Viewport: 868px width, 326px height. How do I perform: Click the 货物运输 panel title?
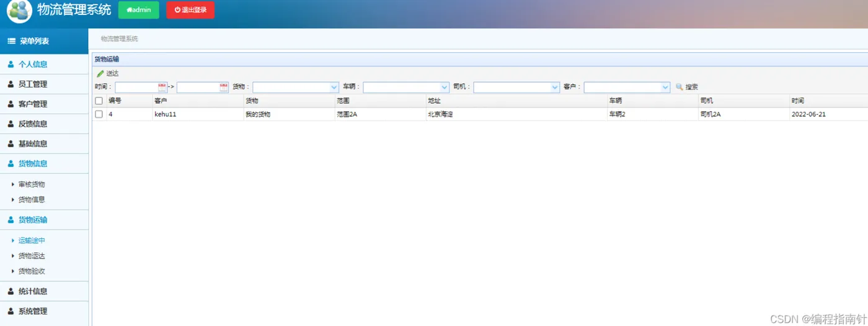pyautogui.click(x=107, y=59)
